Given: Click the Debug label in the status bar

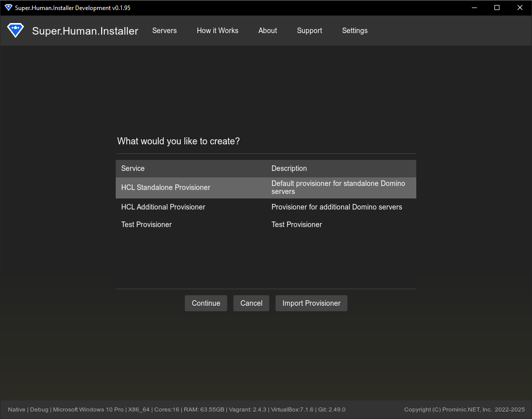Looking at the screenshot, I should 39,409.
